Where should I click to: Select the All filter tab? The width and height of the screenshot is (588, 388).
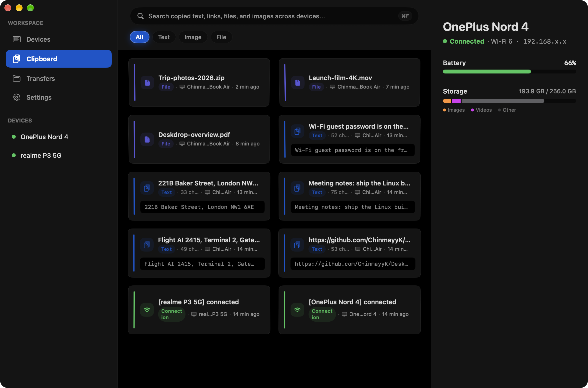click(140, 37)
